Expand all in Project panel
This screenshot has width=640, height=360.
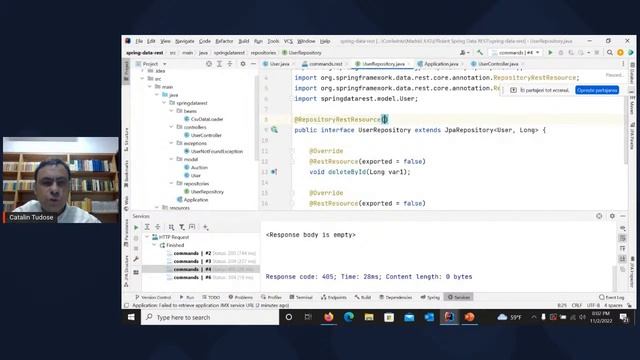tap(220, 64)
